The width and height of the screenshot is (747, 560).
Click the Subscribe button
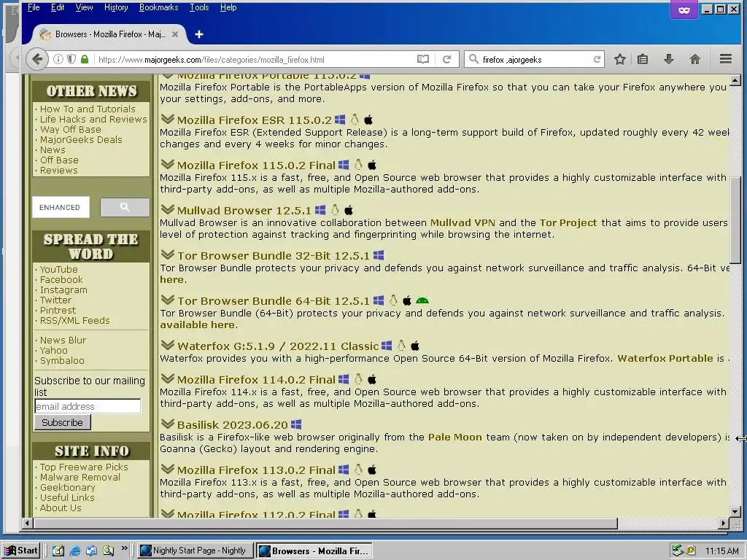[x=63, y=422]
